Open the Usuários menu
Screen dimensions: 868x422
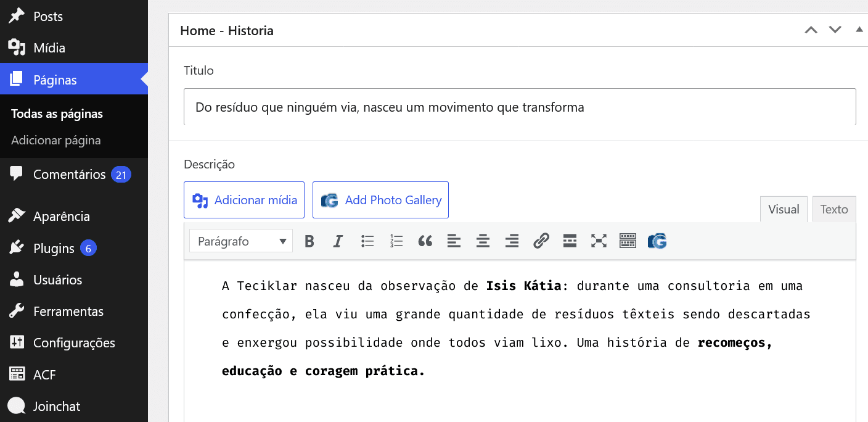pyautogui.click(x=74, y=280)
